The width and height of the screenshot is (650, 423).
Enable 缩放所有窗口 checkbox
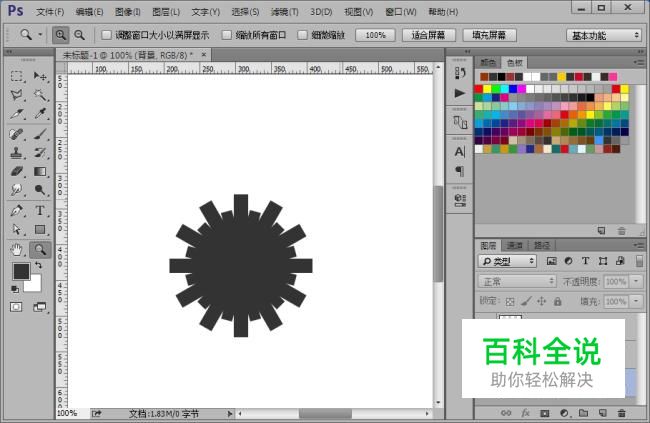click(x=226, y=35)
